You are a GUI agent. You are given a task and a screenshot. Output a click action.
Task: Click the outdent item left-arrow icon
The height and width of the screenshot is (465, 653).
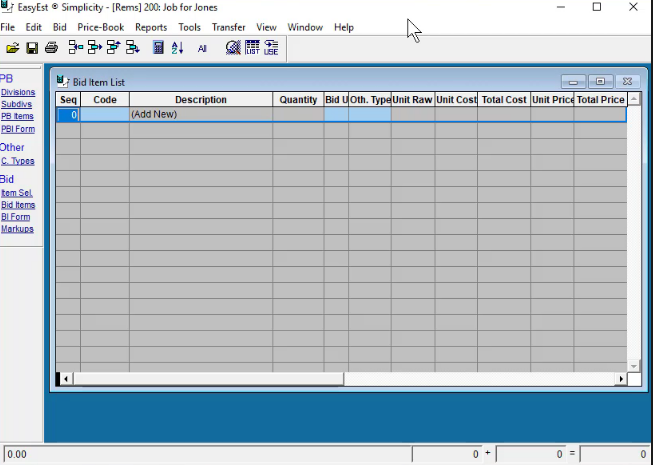click(75, 47)
